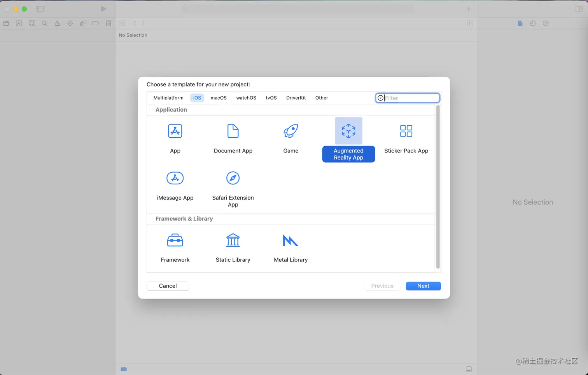The width and height of the screenshot is (588, 375).
Task: Click the filter icon in the search field
Action: [381, 98]
